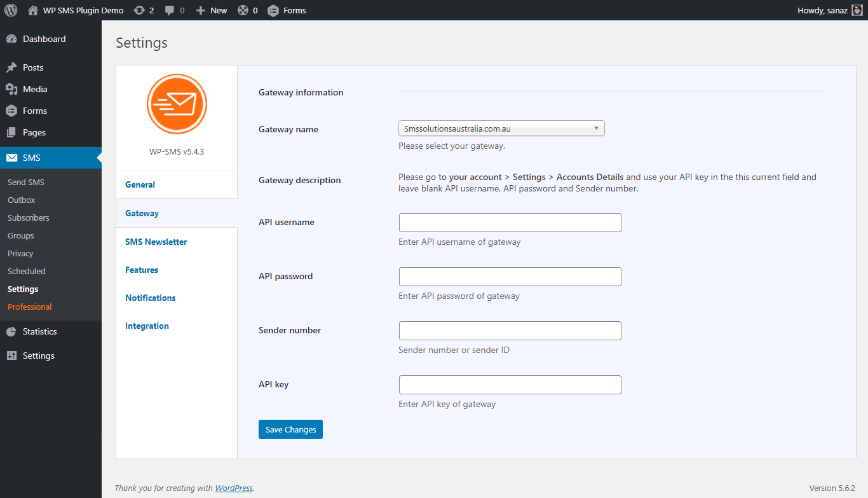The width and height of the screenshot is (868, 498).
Task: Follow the WordPress link in footer
Action: [234, 488]
